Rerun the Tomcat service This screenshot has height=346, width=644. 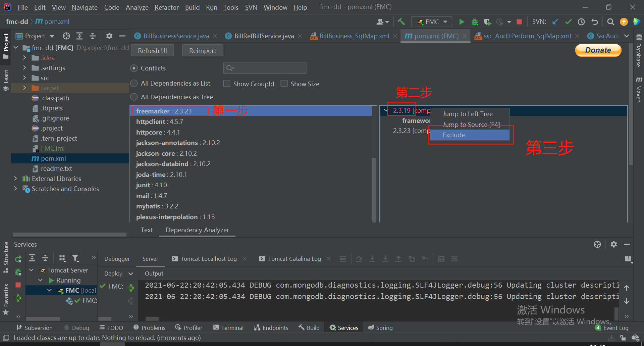pyautogui.click(x=18, y=259)
